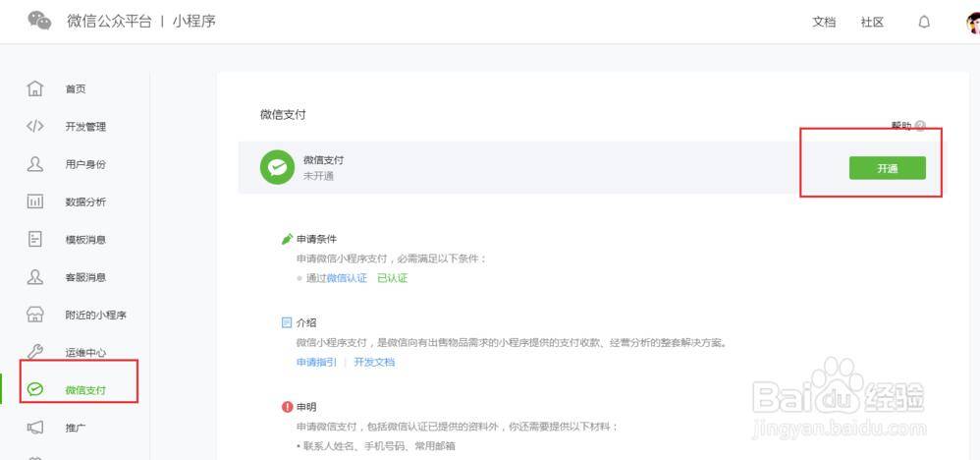Open 用户身份 in the sidebar
The width and height of the screenshot is (980, 460).
coord(85,164)
